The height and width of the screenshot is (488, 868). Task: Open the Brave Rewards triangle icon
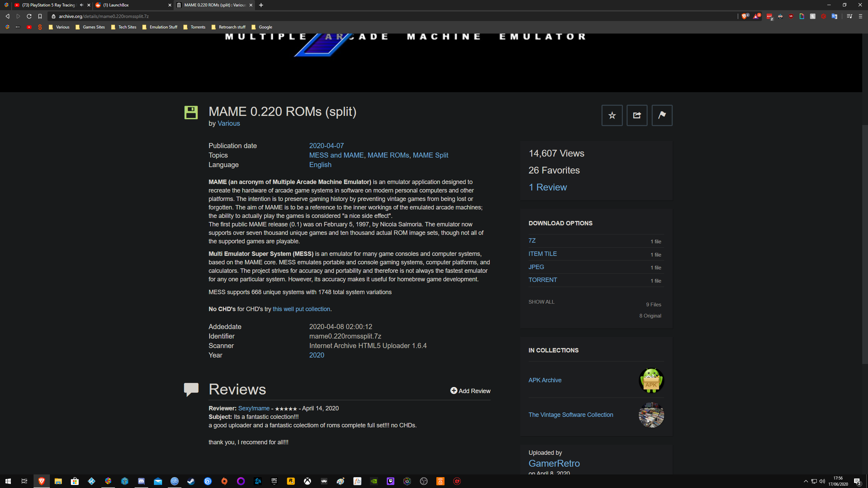tap(756, 16)
